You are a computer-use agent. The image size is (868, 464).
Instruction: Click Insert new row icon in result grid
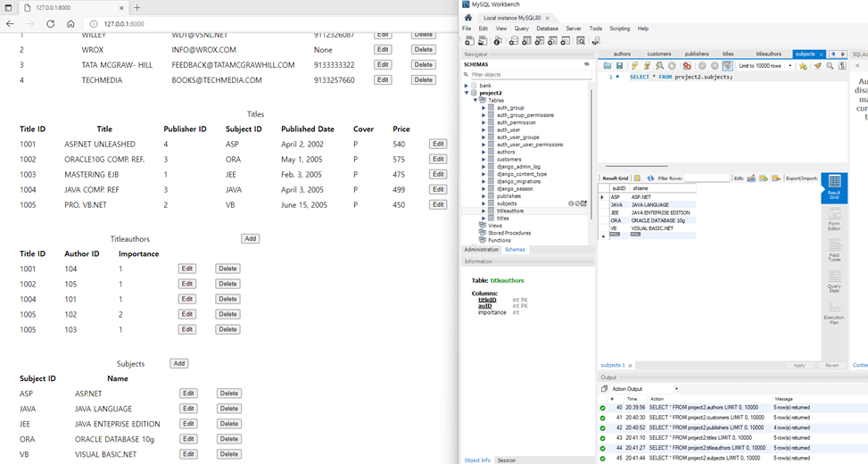pos(764,178)
